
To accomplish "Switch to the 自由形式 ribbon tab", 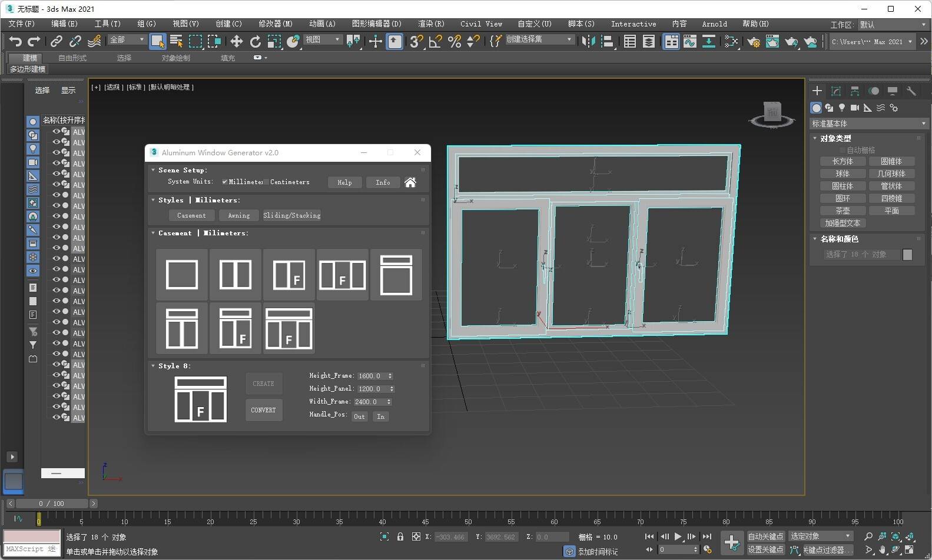I will (72, 58).
